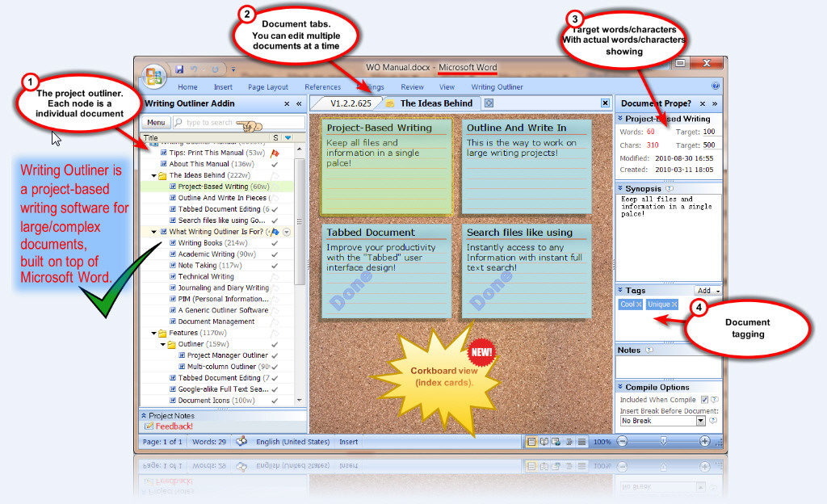Collapse The Ideas Behind tree node
827x504 pixels.
click(153, 176)
